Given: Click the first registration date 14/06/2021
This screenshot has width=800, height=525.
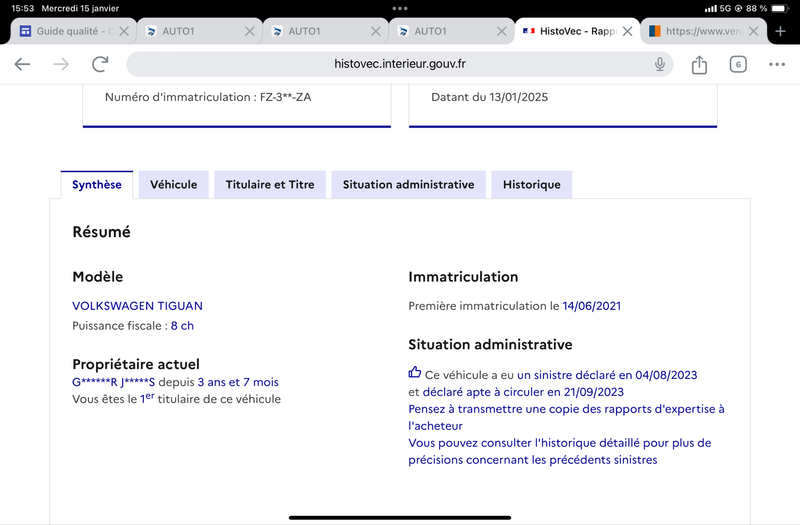Looking at the screenshot, I should 591,306.
